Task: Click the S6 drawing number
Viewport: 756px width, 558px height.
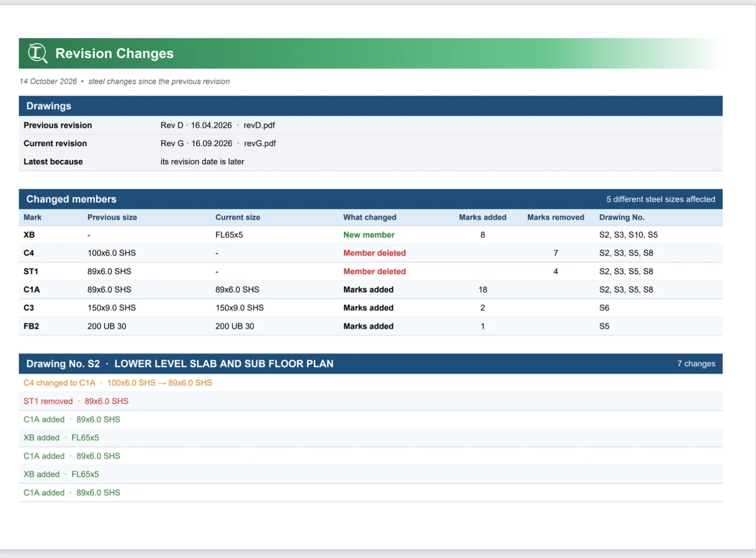Action: tap(604, 308)
